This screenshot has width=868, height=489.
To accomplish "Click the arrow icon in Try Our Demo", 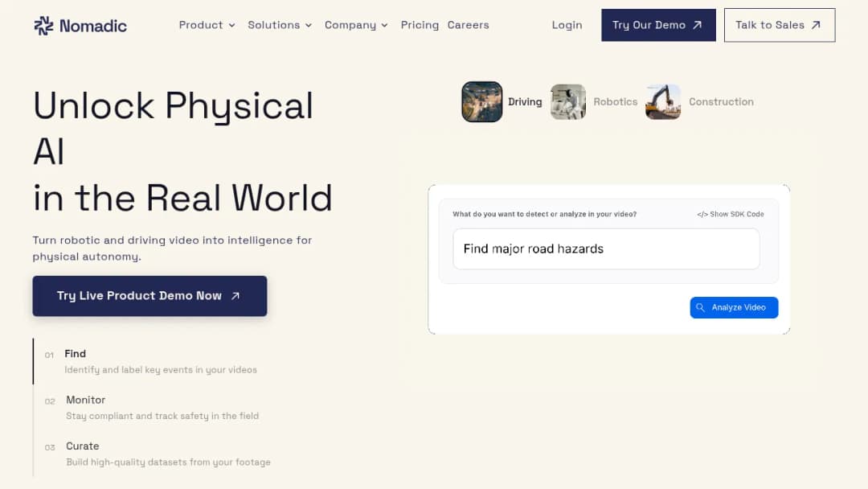I will (698, 25).
